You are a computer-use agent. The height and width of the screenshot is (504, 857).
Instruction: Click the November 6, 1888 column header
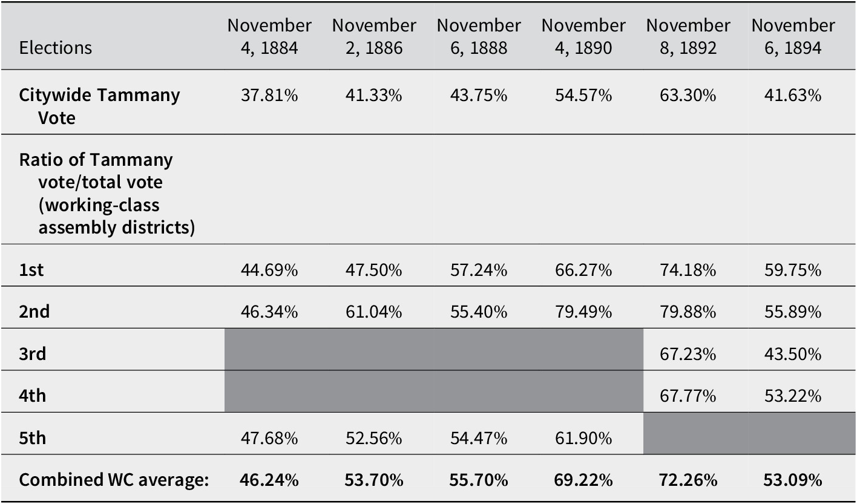(x=479, y=36)
